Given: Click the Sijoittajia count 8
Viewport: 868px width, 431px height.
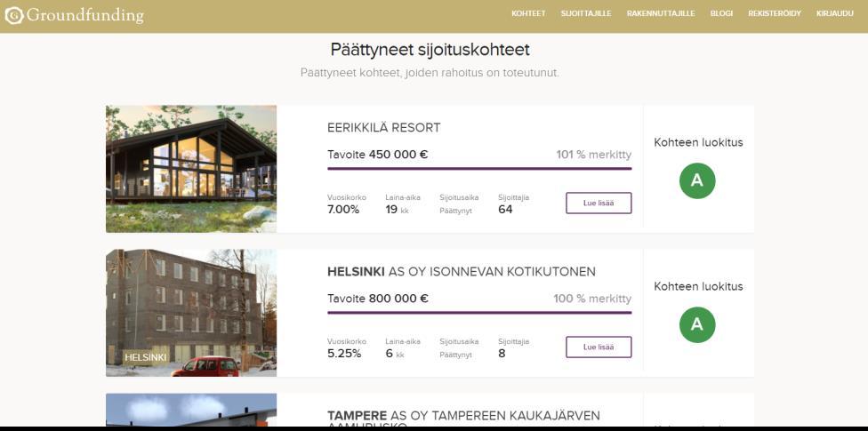Looking at the screenshot, I should pos(502,353).
